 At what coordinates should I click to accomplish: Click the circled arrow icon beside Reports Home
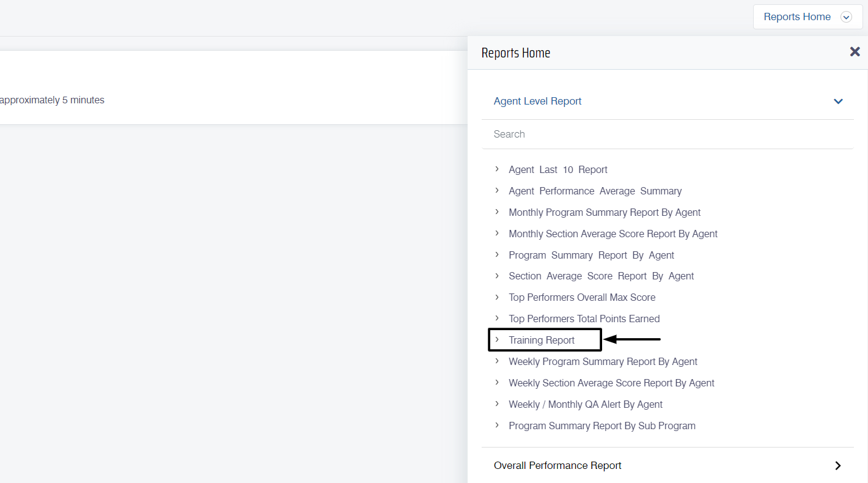[846, 17]
